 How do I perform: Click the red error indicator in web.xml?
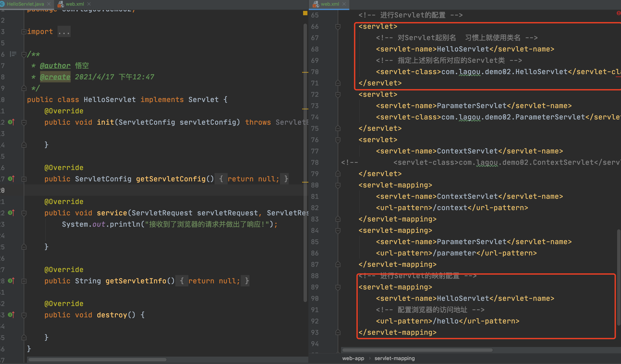(619, 13)
